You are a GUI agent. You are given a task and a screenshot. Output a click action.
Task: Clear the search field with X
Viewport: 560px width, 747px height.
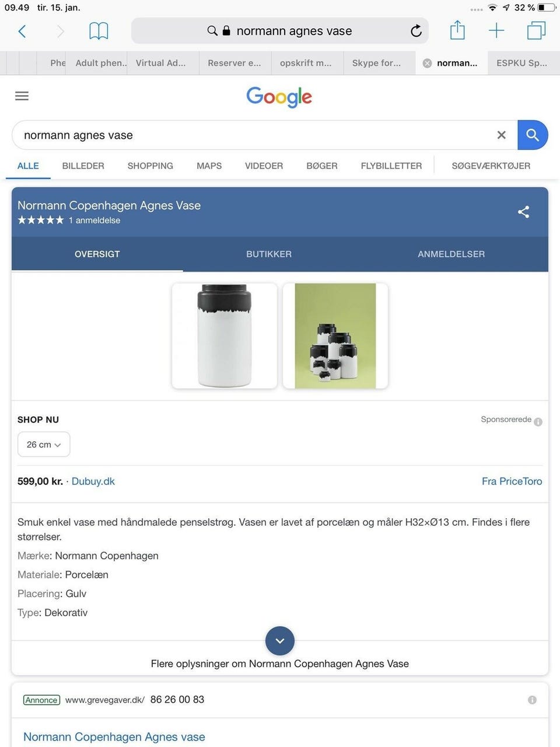(501, 135)
